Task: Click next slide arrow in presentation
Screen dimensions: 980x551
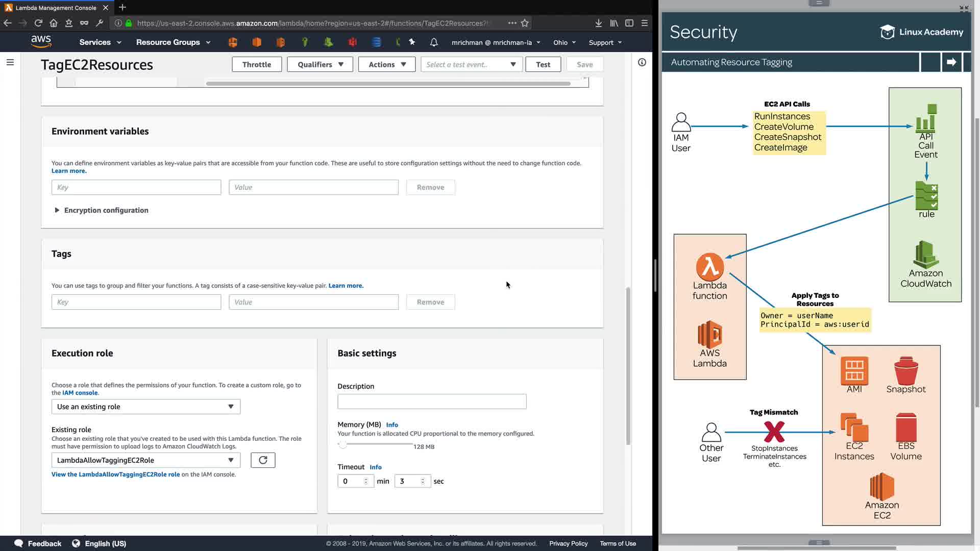Action: click(x=951, y=62)
